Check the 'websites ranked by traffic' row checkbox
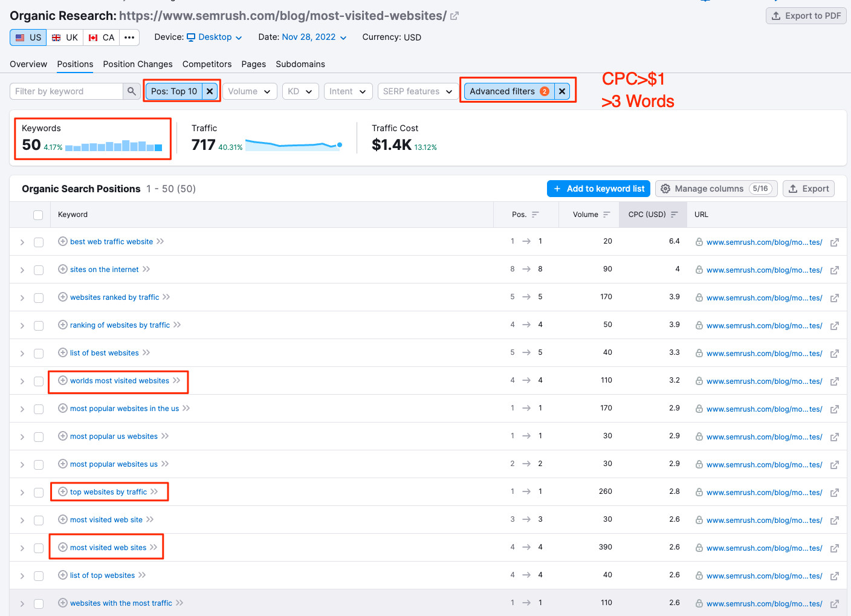 point(39,298)
